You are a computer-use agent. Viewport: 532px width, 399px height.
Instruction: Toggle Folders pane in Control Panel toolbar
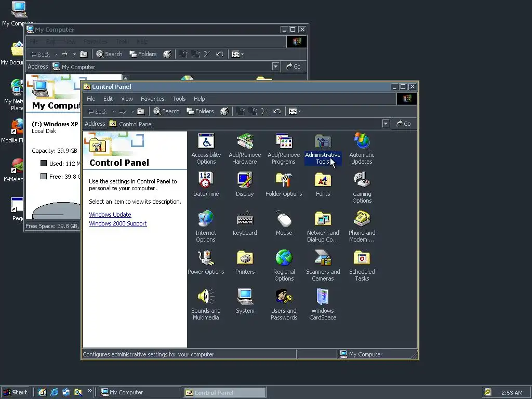[x=200, y=111]
